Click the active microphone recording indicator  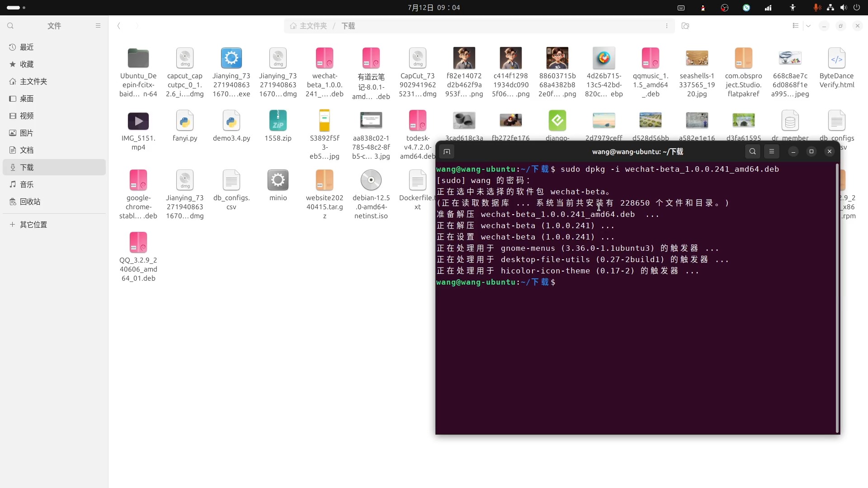click(x=816, y=8)
